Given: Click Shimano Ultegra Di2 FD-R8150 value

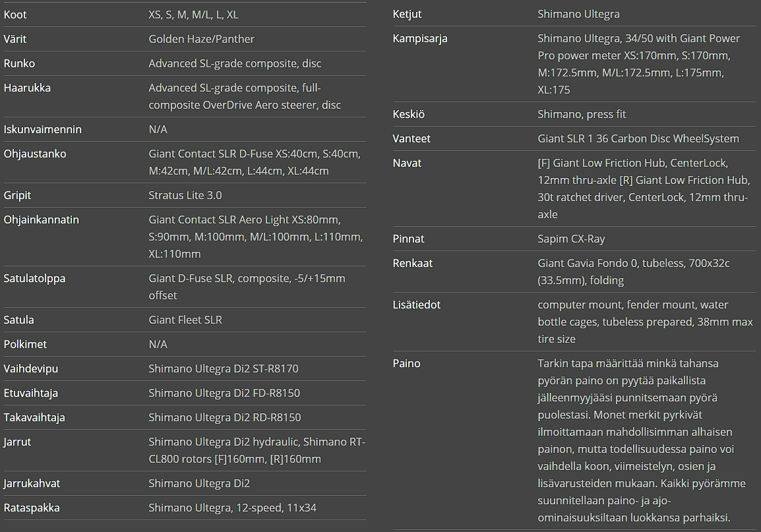Looking at the screenshot, I should pos(224,393).
